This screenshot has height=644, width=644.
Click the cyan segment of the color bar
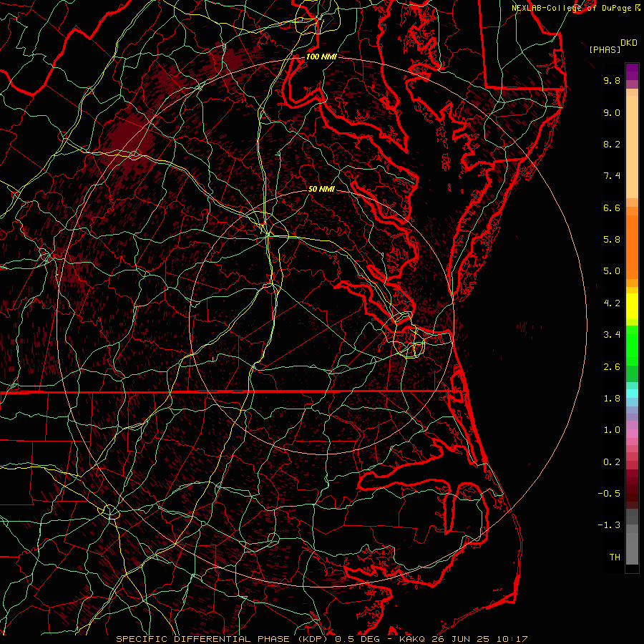coord(632,393)
